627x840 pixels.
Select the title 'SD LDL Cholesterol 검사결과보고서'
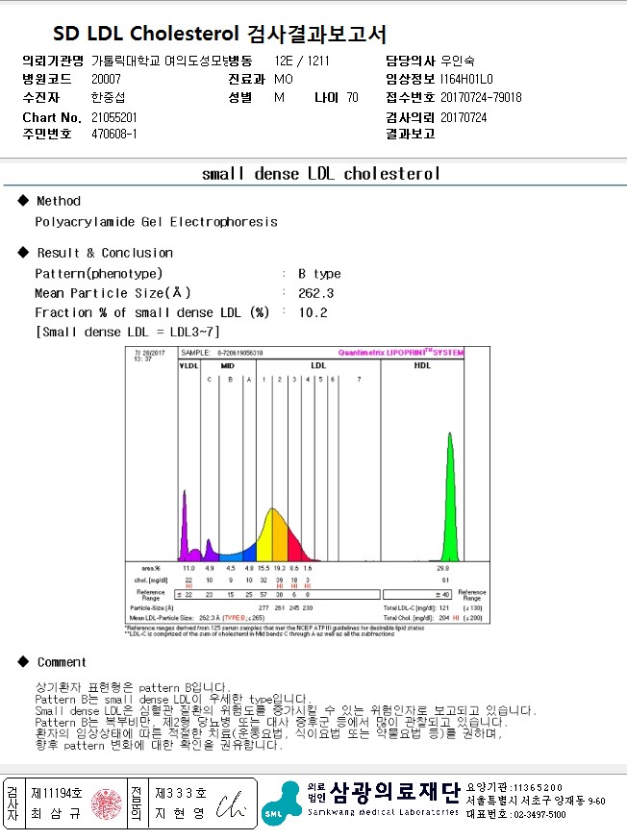point(219,34)
